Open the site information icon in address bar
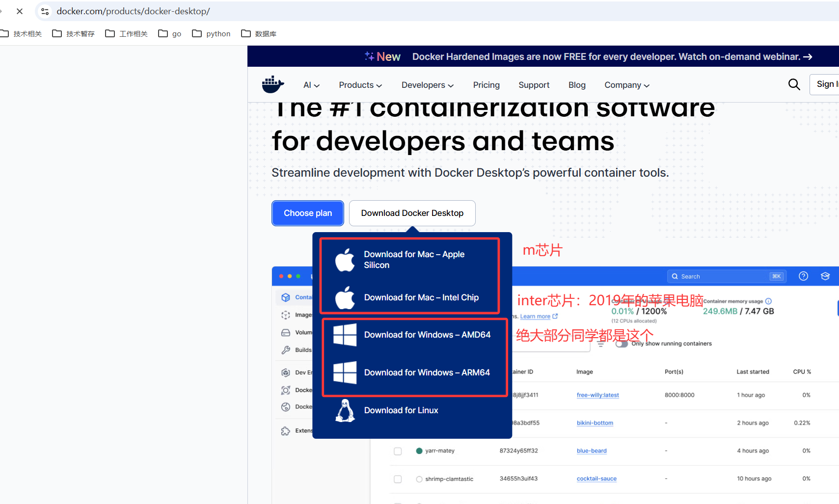 pyautogui.click(x=45, y=11)
